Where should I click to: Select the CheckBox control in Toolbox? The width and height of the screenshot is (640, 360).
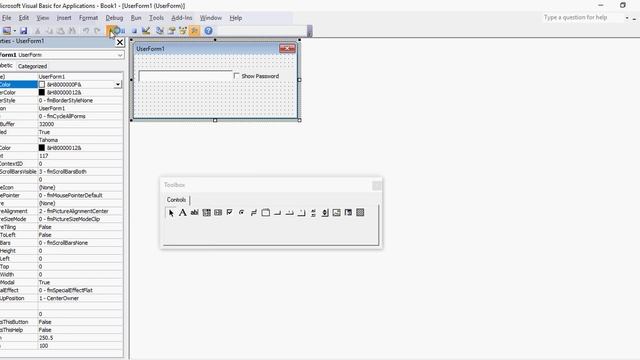[x=230, y=213]
